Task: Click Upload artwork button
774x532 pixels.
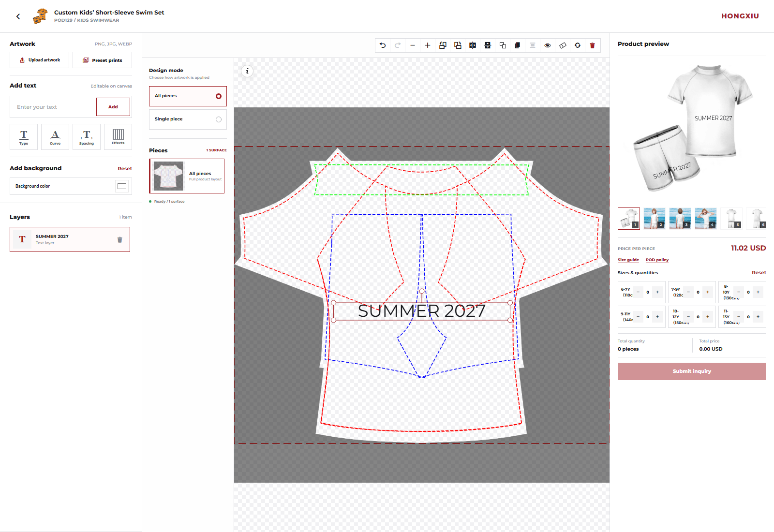Action: coord(39,60)
